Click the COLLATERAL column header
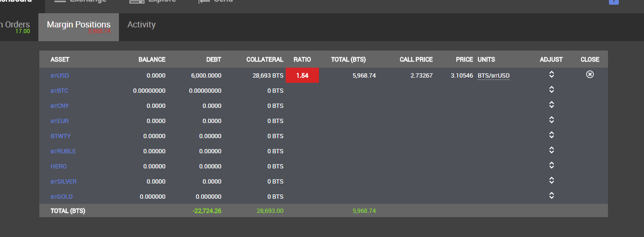Screen dimensions: 644x237 [265, 60]
